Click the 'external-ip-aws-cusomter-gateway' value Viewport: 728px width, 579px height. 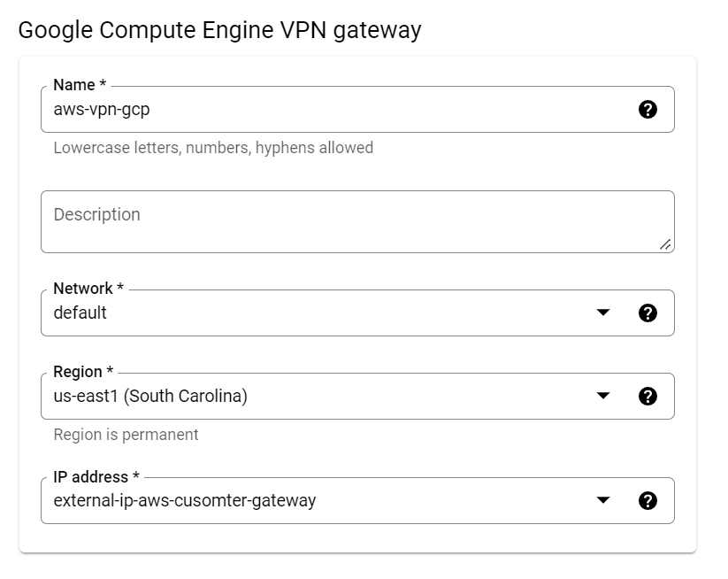click(185, 500)
